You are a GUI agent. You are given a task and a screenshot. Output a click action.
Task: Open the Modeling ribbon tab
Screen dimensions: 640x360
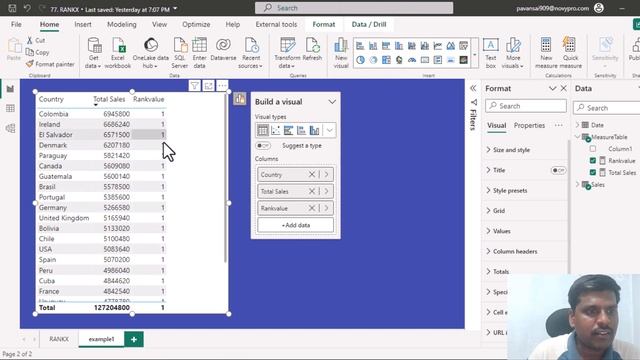[x=122, y=24]
